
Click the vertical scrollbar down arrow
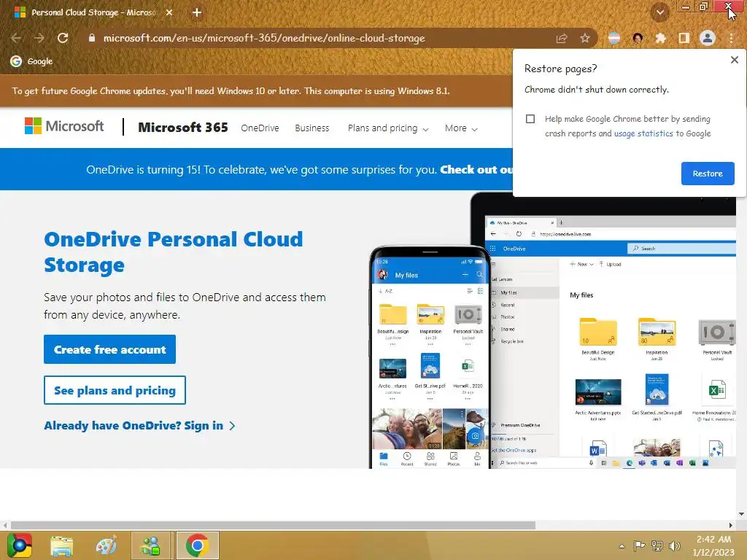[x=741, y=514]
